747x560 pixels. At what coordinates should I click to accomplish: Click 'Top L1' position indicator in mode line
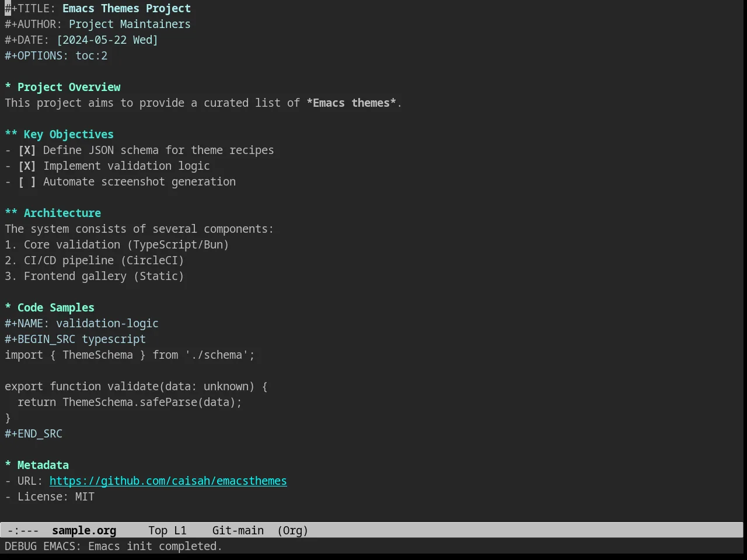167,531
